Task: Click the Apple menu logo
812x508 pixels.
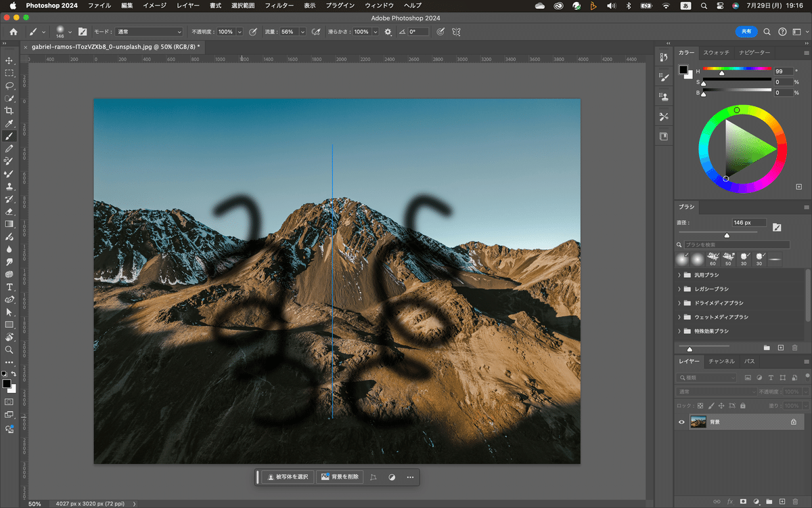Action: [12, 5]
